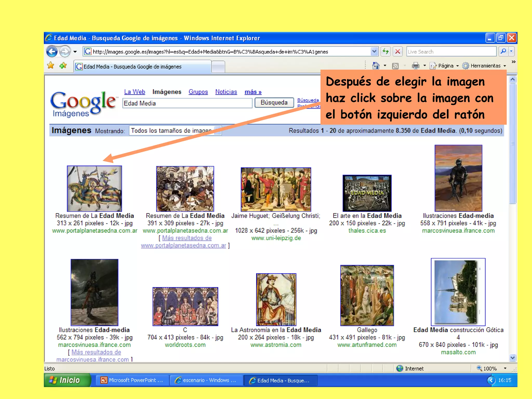Click the vertical scrollbar thumb

[513, 143]
